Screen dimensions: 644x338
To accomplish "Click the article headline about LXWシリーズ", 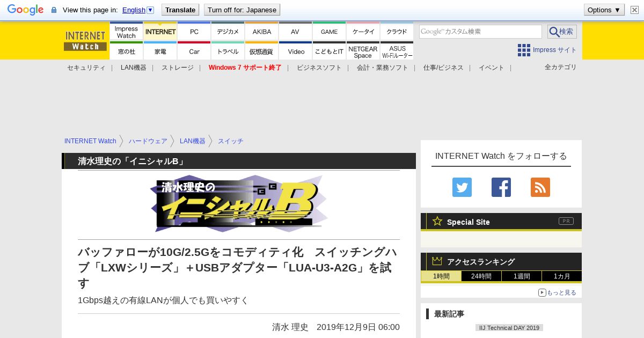I will 238,267.
